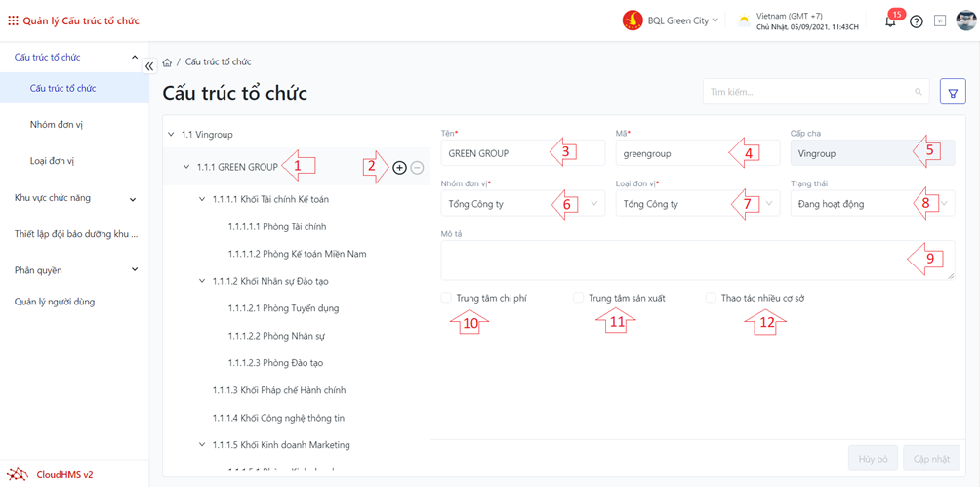Check the Trung tâm sản xuất option
The width and height of the screenshot is (980, 487).
coord(579,298)
